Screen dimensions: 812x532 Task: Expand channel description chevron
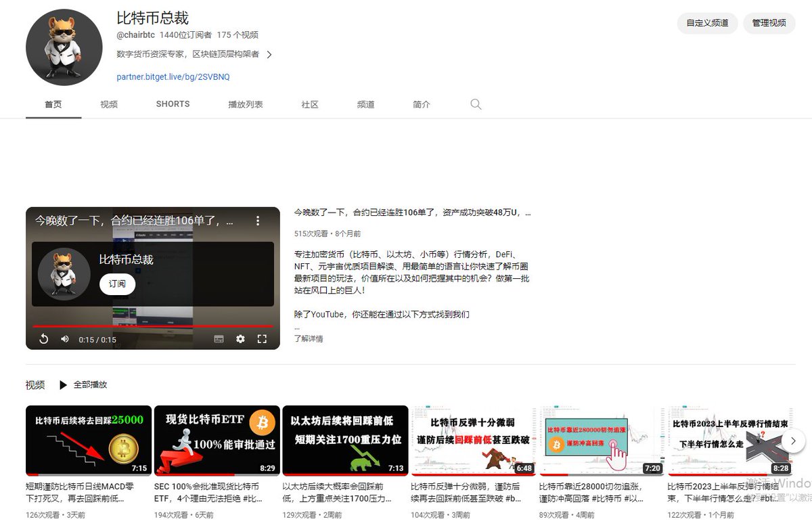(269, 55)
